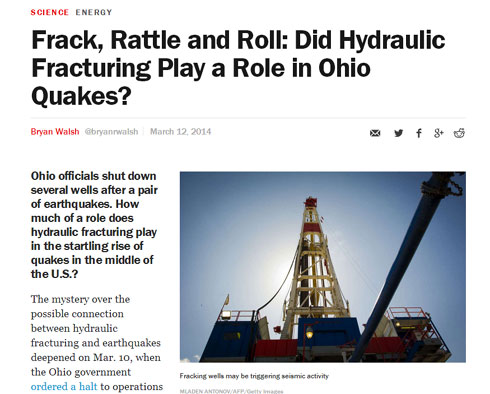Click the article headline 'Frack, Rattle and Roll'
Screen dimensions: 490x394
238,68
